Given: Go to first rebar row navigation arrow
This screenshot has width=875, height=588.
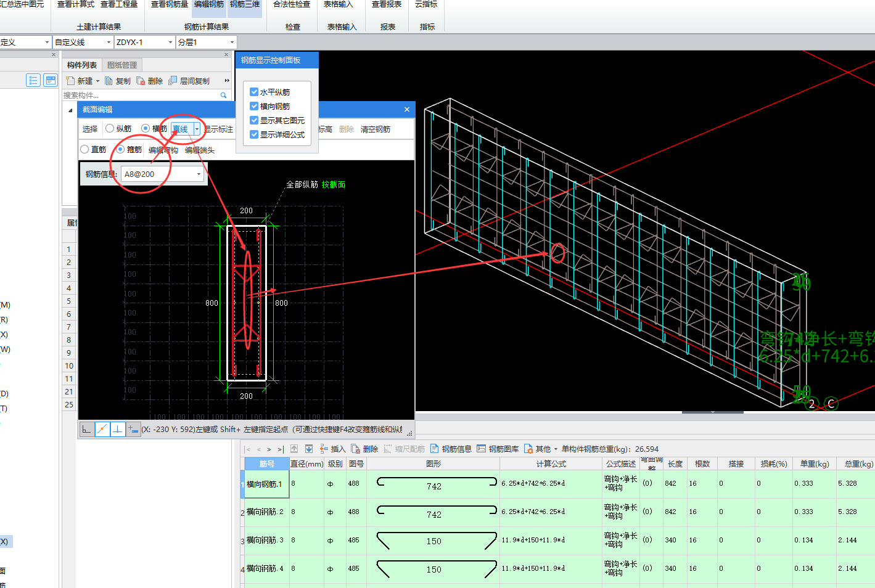Looking at the screenshot, I should 248,449.
